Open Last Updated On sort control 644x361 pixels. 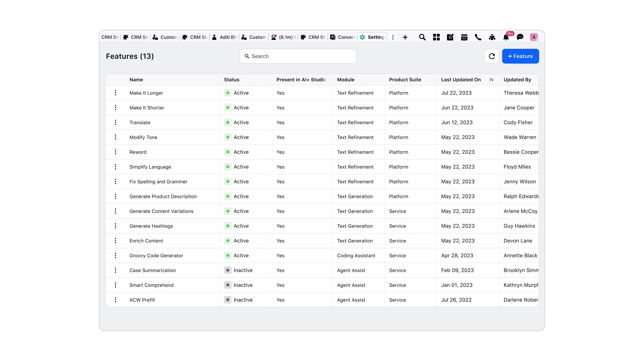(491, 80)
